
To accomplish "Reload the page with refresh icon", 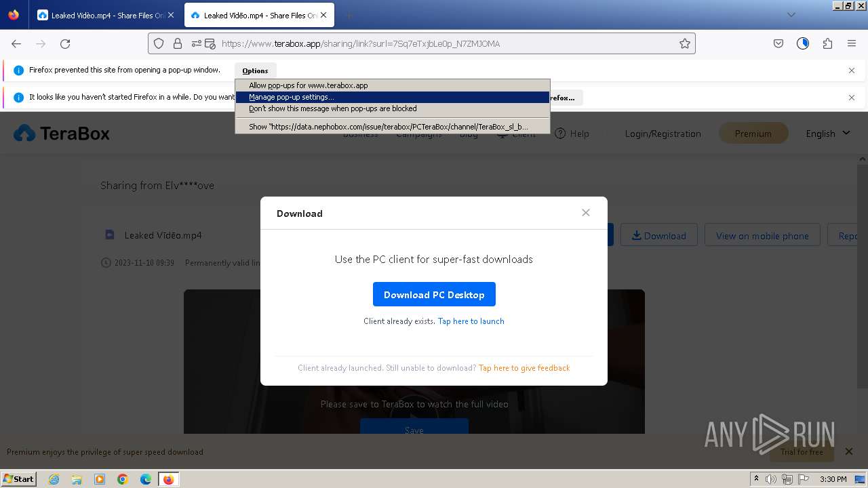I will click(65, 43).
